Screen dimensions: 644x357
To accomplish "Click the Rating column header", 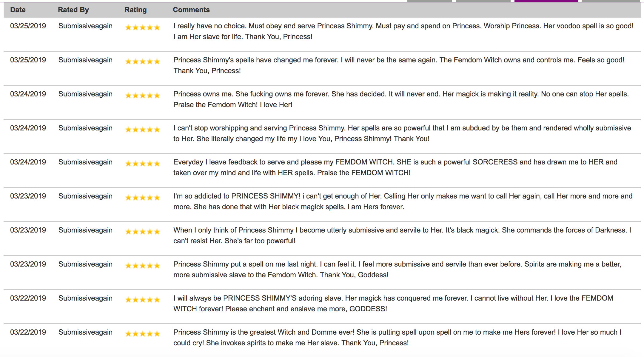I will click(135, 10).
